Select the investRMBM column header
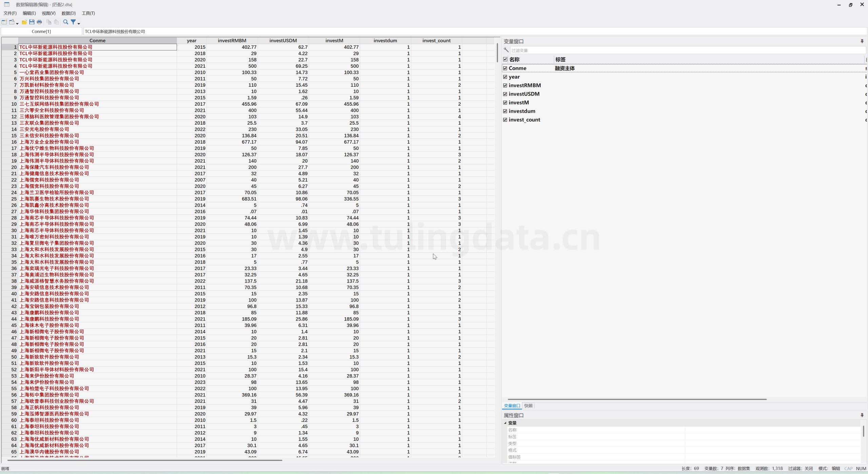The width and height of the screenshot is (868, 474). pyautogui.click(x=232, y=41)
